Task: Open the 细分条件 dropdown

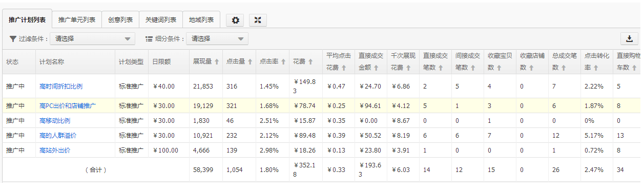Action: pos(217,38)
